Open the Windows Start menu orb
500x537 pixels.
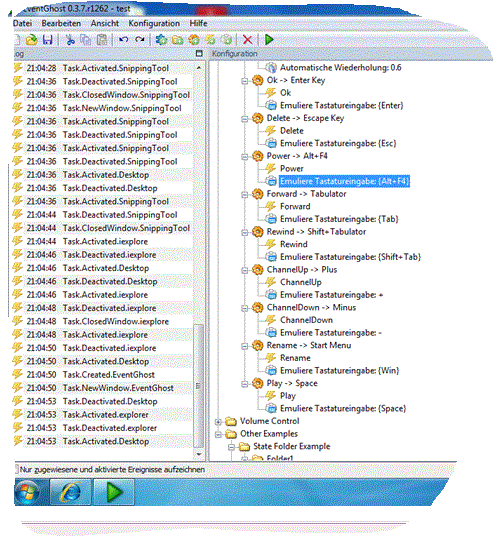[x=28, y=492]
